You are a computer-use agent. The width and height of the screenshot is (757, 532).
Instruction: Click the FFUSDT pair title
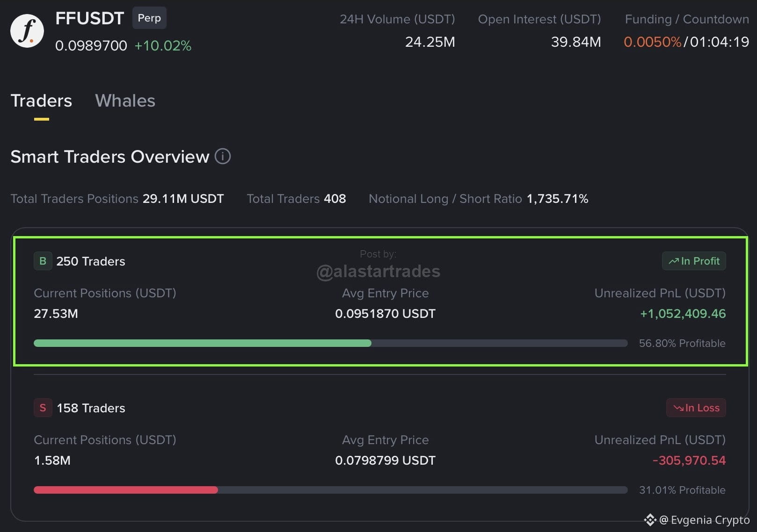(x=89, y=18)
